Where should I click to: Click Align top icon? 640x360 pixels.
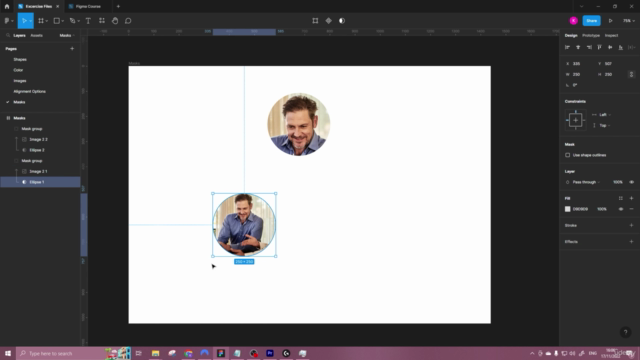pos(600,47)
